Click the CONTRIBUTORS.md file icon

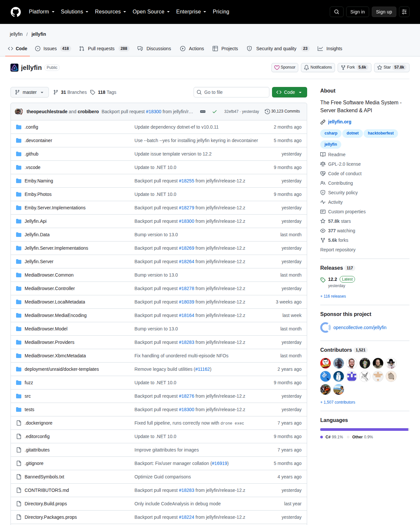tap(19, 490)
